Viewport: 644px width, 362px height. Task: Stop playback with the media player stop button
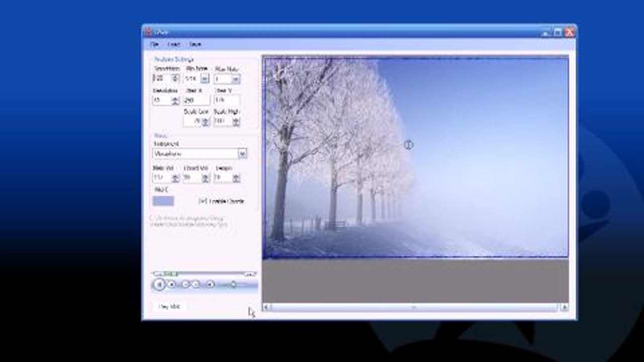tap(172, 285)
